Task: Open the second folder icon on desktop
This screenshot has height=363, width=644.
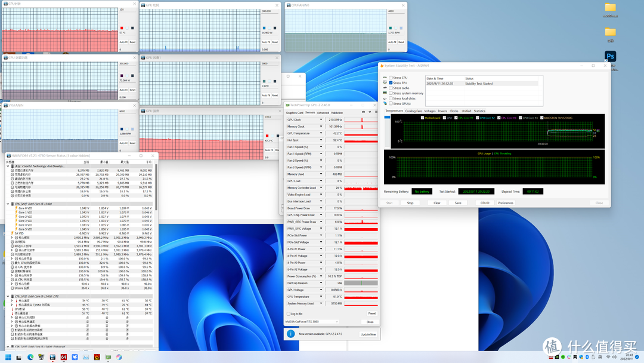Action: click(x=610, y=33)
